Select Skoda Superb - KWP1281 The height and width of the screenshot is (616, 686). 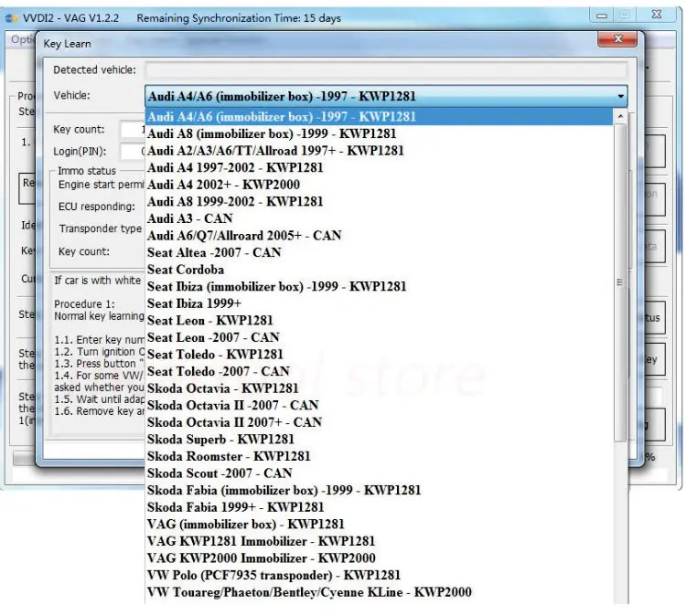pos(380,440)
